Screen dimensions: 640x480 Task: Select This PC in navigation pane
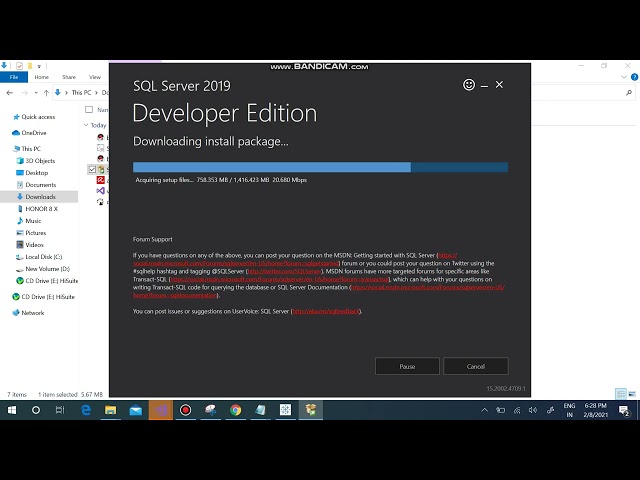coord(31,149)
